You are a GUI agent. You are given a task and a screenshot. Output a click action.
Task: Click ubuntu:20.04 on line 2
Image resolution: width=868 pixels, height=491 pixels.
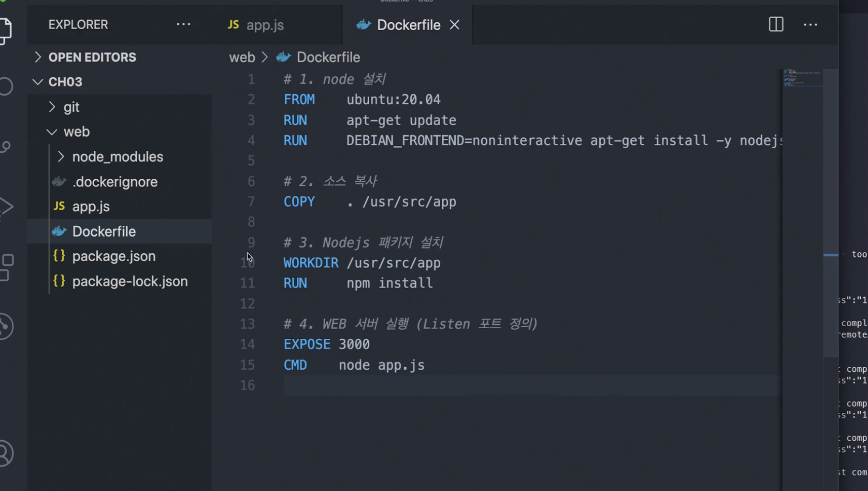click(x=394, y=99)
